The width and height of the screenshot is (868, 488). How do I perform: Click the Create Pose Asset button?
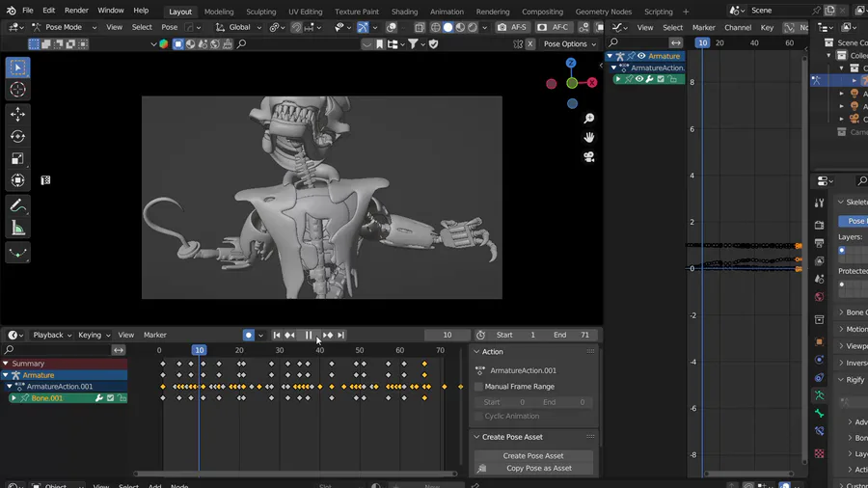coord(532,455)
